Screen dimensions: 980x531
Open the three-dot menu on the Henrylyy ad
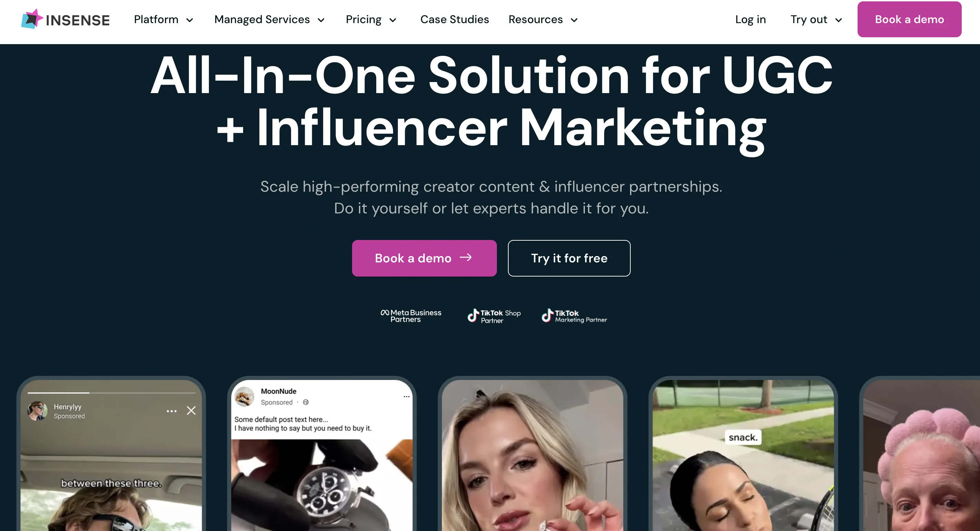pos(172,411)
